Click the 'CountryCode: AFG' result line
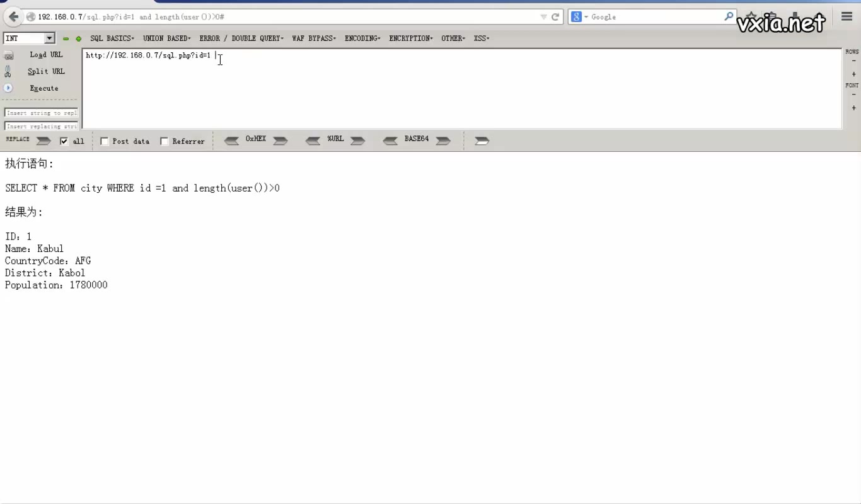The image size is (861, 504). [x=48, y=261]
